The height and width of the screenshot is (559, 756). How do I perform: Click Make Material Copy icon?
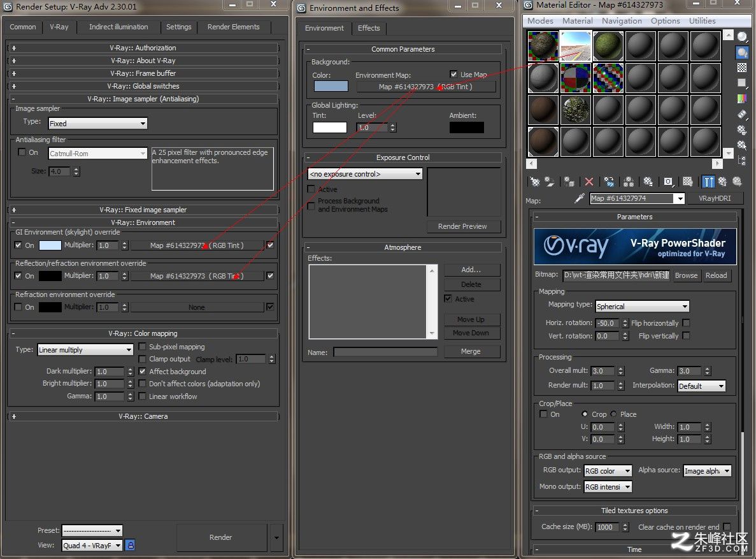click(x=609, y=182)
